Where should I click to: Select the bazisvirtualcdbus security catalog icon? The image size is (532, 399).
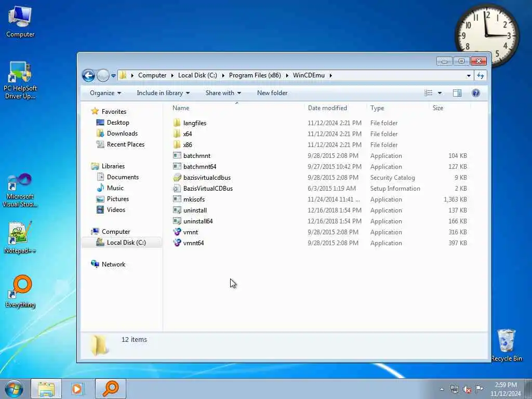[x=177, y=178]
